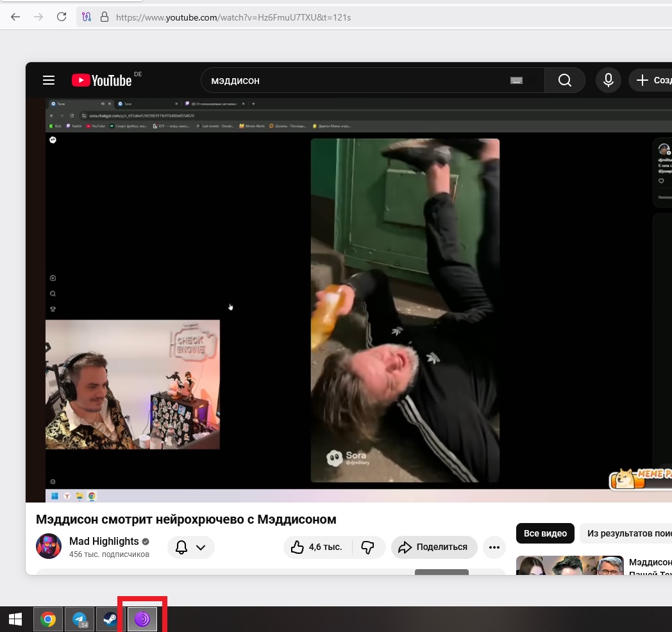Switch to the purple Tor Browser taskbar icon

click(x=142, y=619)
